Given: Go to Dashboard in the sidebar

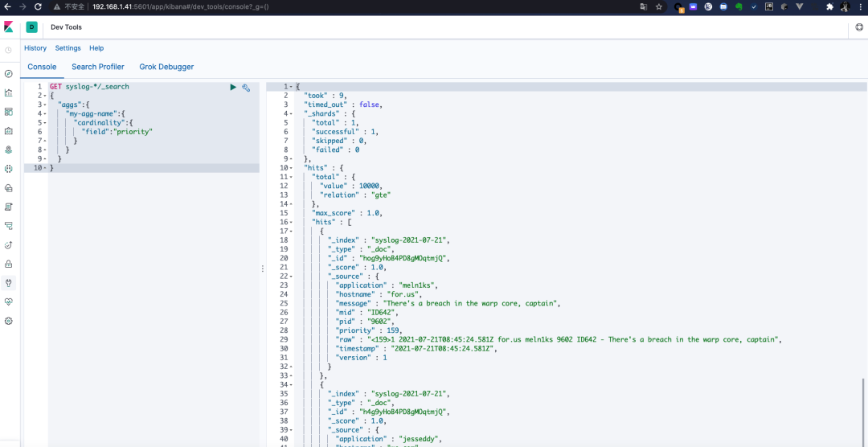Looking at the screenshot, I should coord(9,112).
